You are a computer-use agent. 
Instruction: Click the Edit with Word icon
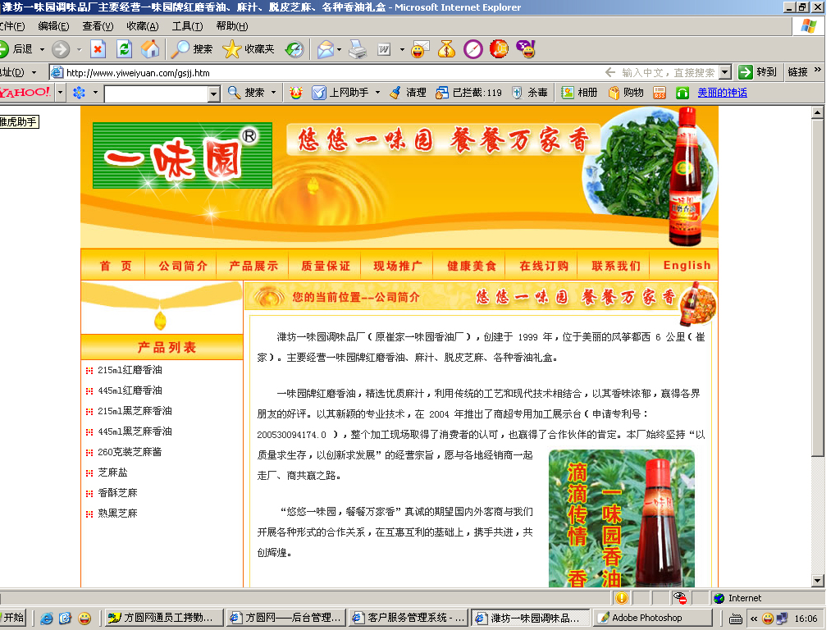(384, 49)
